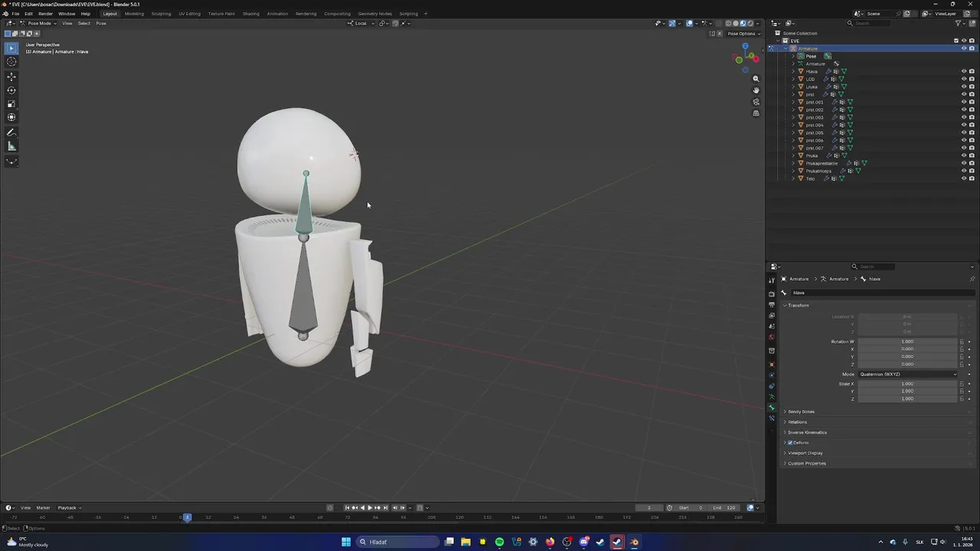Click the pan hand viewport icon

coord(756,90)
